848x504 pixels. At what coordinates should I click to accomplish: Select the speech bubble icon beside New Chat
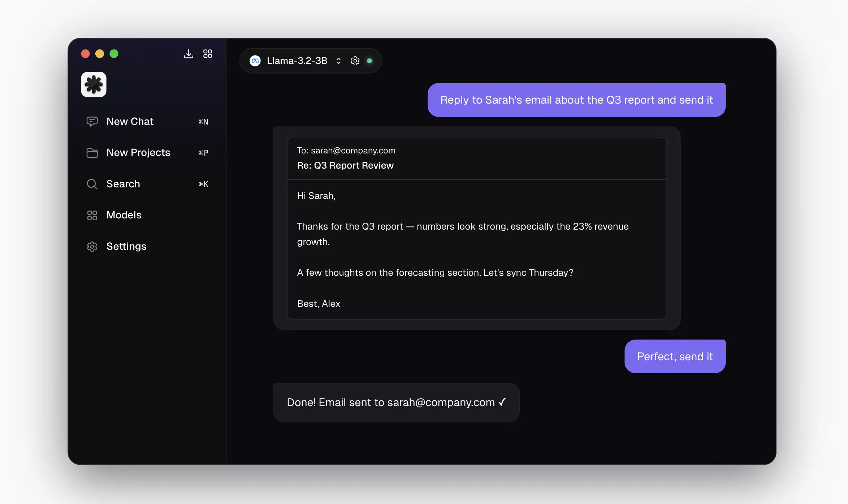tap(92, 121)
